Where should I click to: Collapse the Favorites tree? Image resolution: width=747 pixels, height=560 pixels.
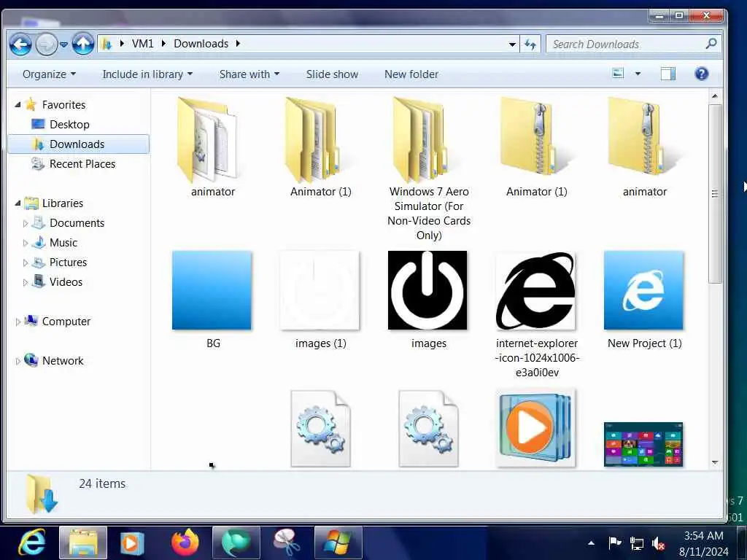18,105
